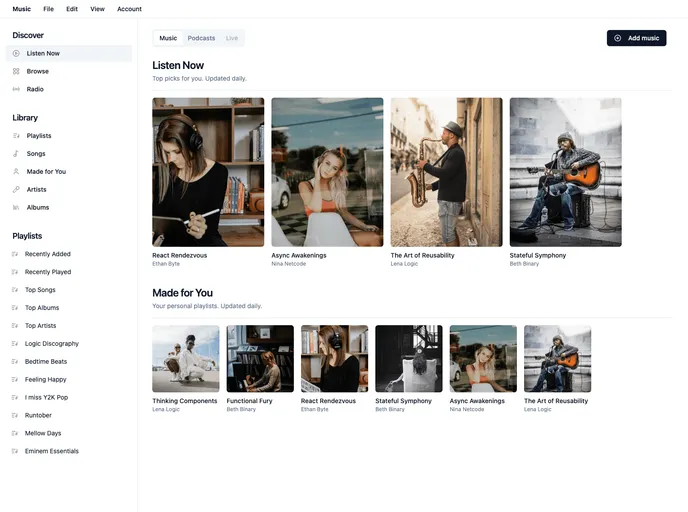Switch to the Podcasts tab
Viewport: 688px width, 512px height.
[201, 38]
